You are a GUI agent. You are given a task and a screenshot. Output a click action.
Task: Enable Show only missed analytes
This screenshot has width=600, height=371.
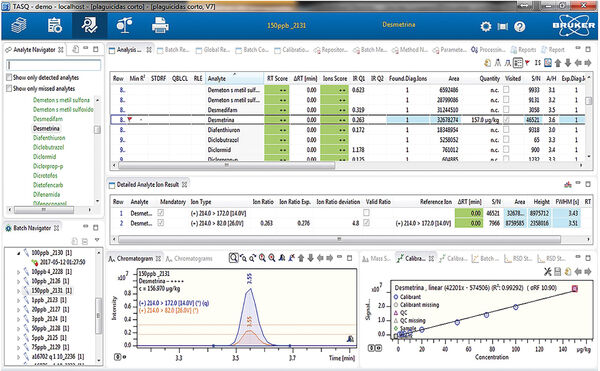click(9, 89)
